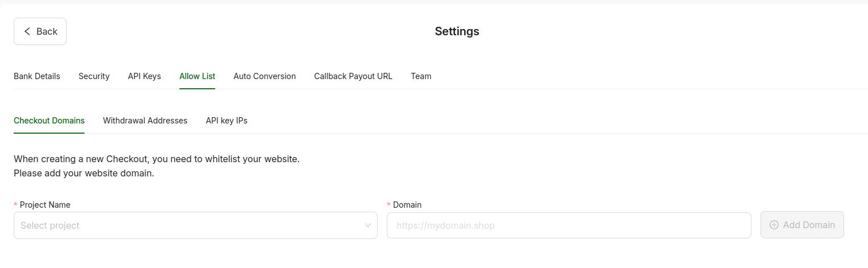Click the plus circle icon in Add Domain
Screen dimensions: 868x268
pos(774,225)
